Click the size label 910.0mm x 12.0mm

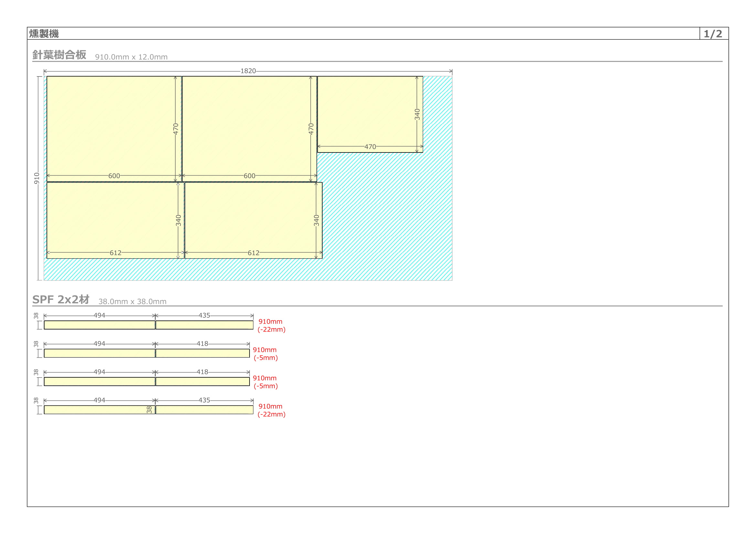click(131, 57)
